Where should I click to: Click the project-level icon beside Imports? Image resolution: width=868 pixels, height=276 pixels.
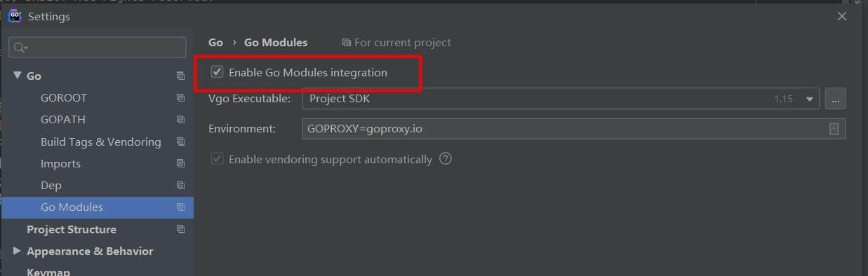[180, 164]
